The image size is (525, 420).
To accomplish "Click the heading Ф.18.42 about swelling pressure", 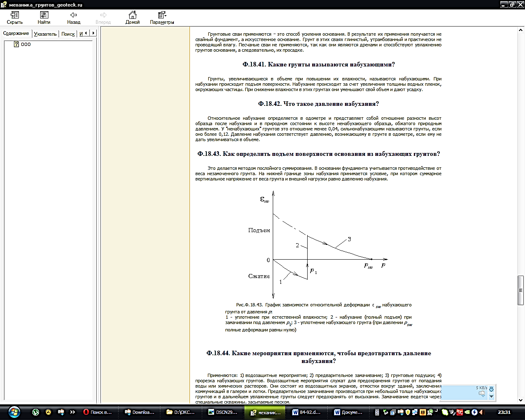I will 318,104.
